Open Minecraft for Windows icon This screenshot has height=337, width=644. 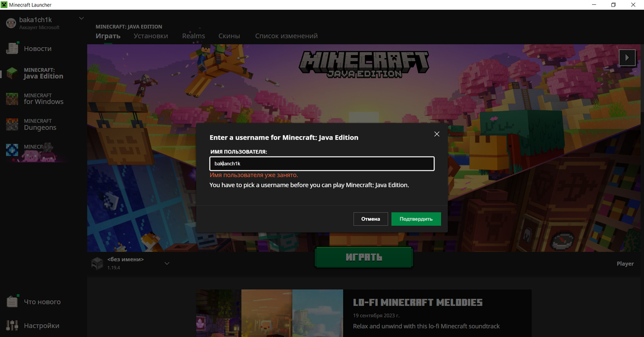(12, 99)
